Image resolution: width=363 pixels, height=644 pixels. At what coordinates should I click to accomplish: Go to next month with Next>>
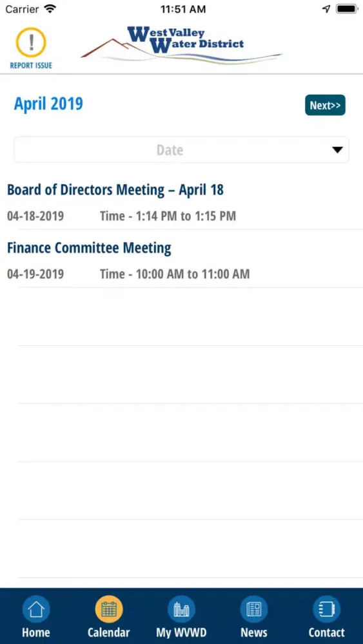325,105
